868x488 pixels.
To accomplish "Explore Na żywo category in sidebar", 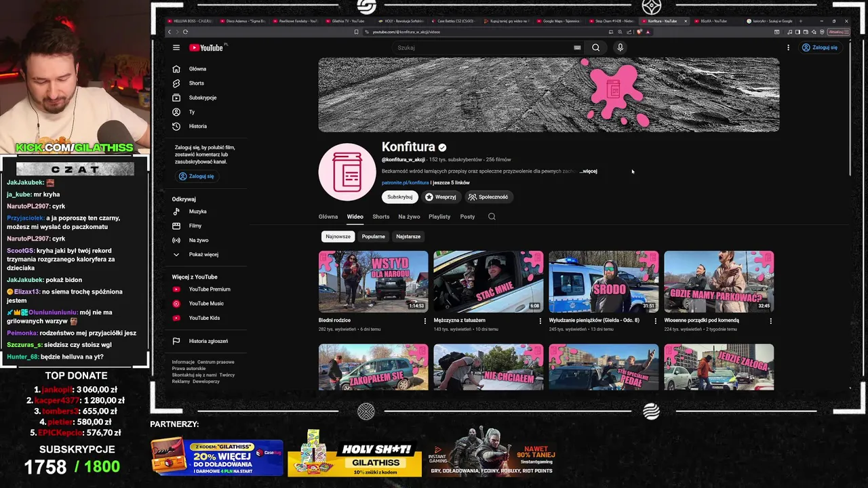I will [x=191, y=240].
